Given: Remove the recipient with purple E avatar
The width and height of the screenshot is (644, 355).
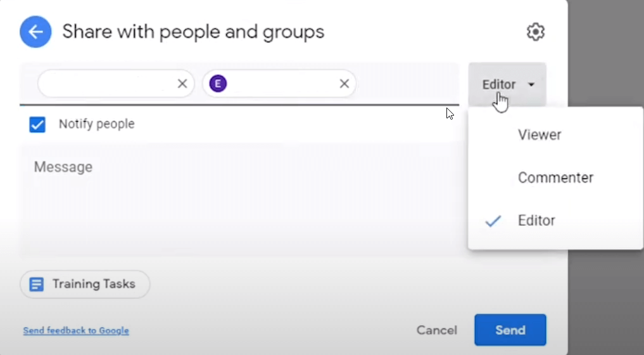Looking at the screenshot, I should point(344,84).
